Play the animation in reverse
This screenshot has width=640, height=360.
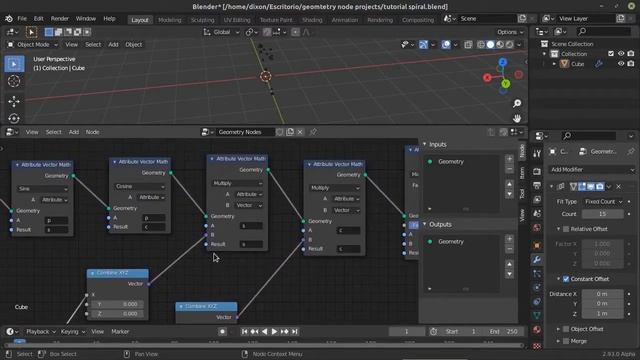point(264,331)
